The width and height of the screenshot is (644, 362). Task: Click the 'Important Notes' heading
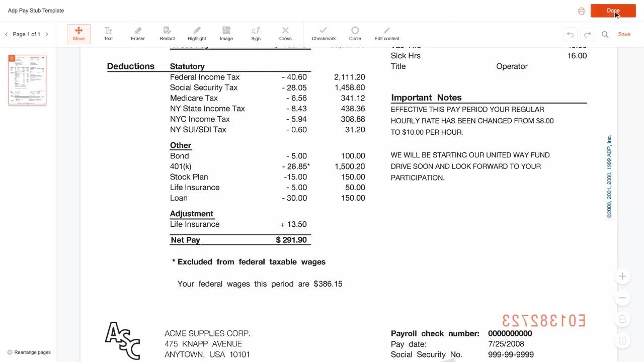point(426,98)
